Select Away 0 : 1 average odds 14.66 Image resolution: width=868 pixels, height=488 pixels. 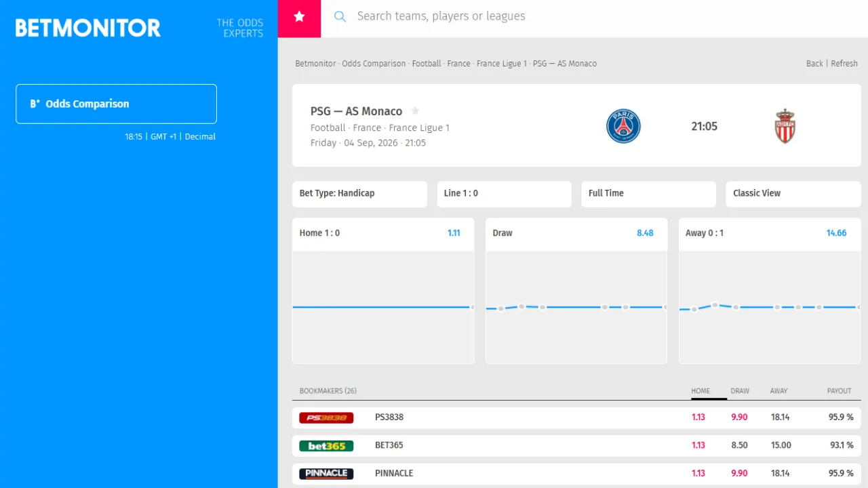pyautogui.click(x=836, y=232)
